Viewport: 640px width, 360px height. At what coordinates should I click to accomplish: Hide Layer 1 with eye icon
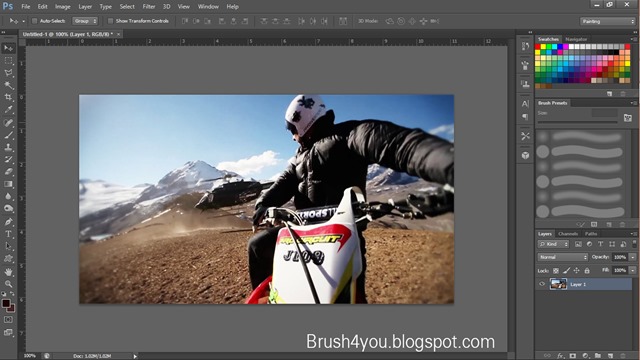click(542, 284)
